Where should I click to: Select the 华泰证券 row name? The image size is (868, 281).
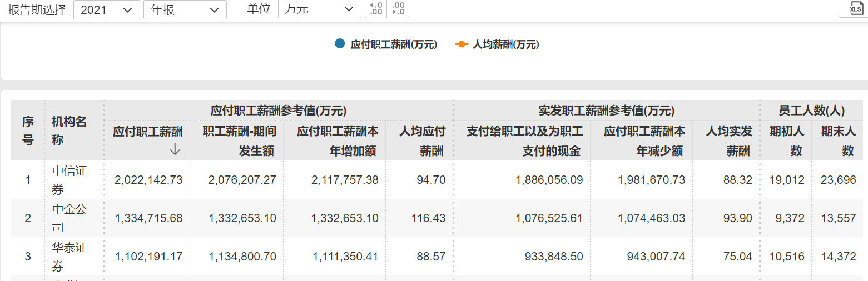(x=70, y=257)
